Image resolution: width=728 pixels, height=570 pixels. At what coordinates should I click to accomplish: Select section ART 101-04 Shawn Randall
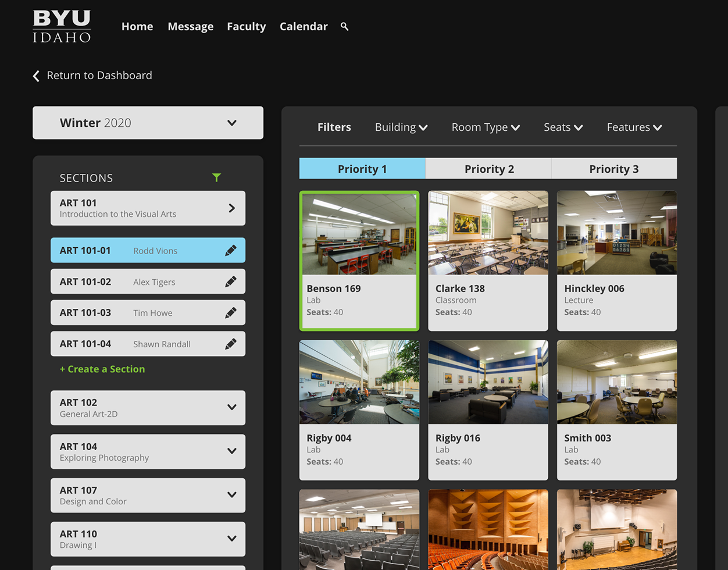148,344
